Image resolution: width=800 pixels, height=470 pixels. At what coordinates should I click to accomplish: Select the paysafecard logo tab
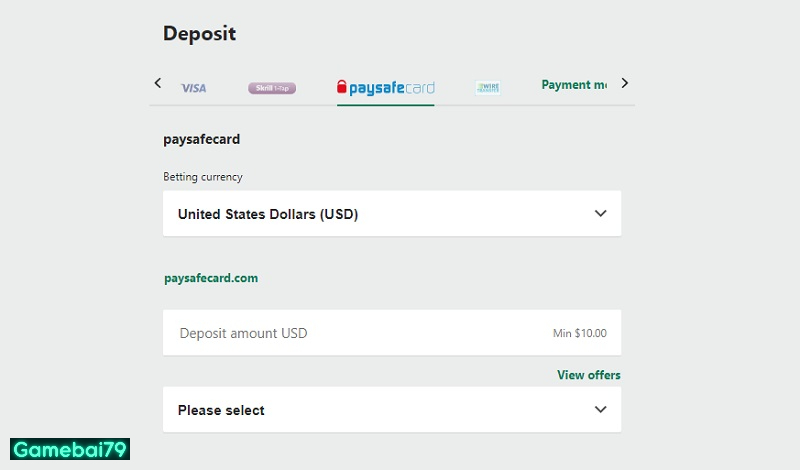click(386, 88)
